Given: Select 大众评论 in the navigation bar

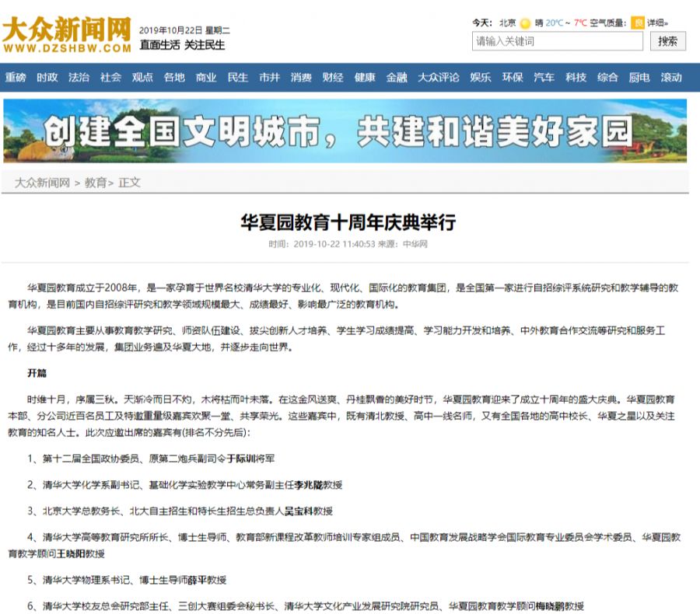Looking at the screenshot, I should pos(439,78).
